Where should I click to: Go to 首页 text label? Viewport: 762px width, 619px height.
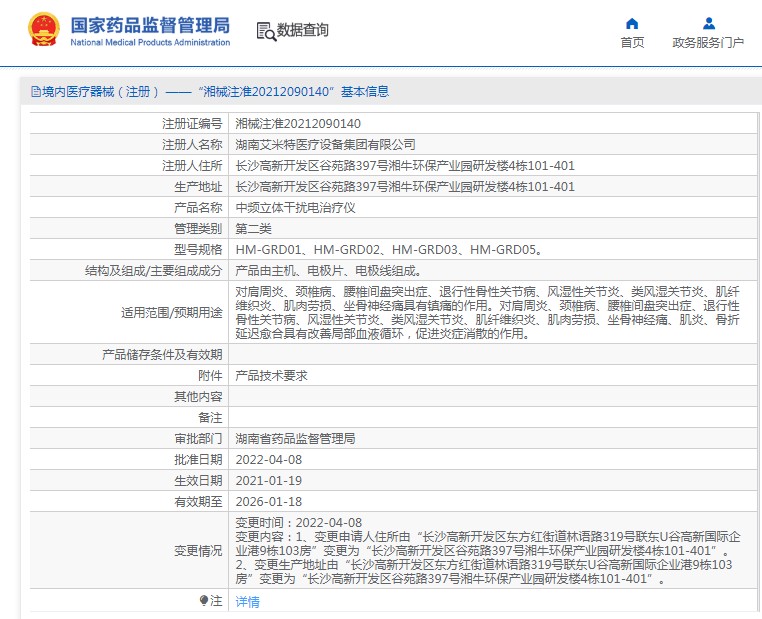(632, 43)
